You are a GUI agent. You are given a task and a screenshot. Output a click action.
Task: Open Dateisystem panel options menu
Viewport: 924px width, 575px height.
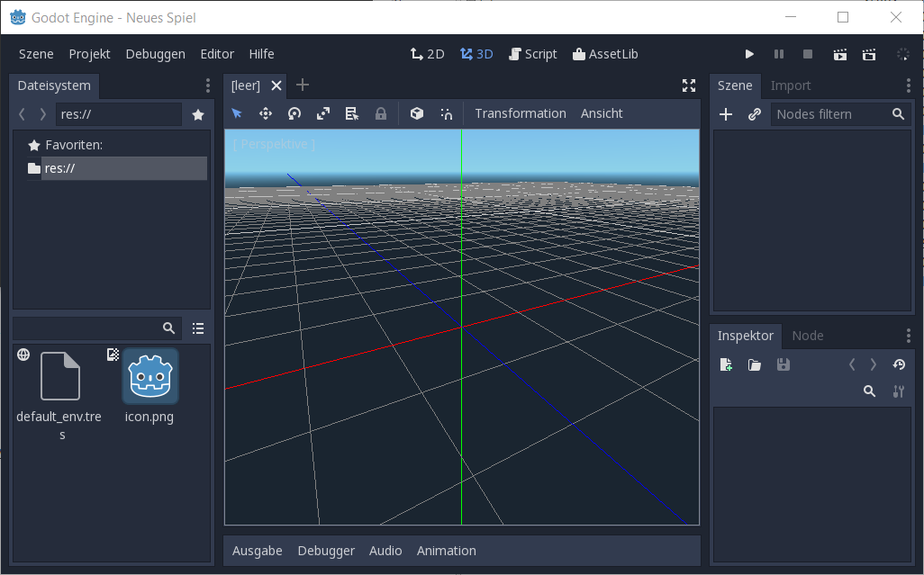coord(207,85)
